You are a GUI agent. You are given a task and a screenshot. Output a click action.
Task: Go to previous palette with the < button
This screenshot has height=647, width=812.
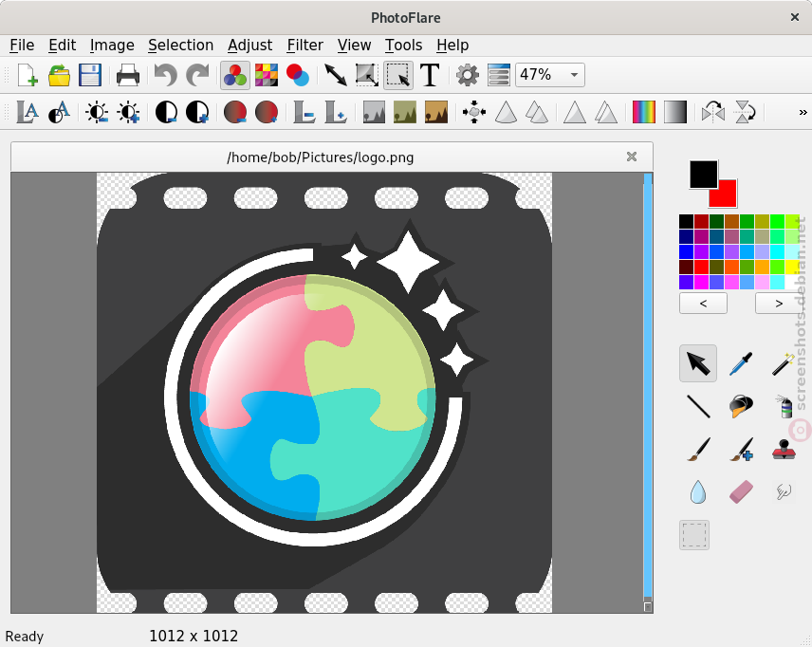click(703, 303)
